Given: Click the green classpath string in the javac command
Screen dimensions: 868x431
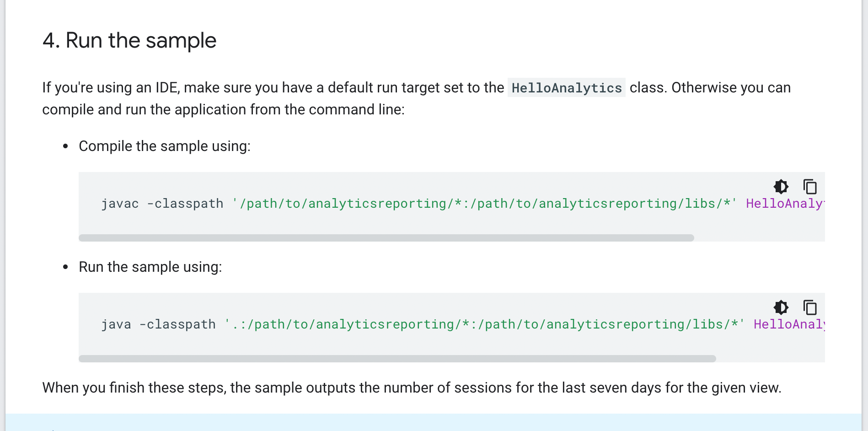Looking at the screenshot, I should [485, 204].
